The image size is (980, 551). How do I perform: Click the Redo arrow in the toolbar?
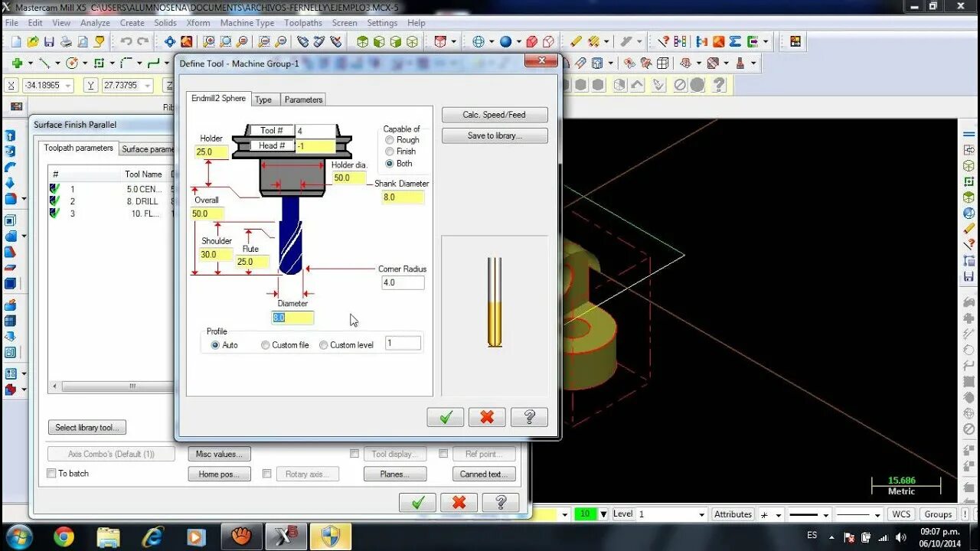click(143, 41)
